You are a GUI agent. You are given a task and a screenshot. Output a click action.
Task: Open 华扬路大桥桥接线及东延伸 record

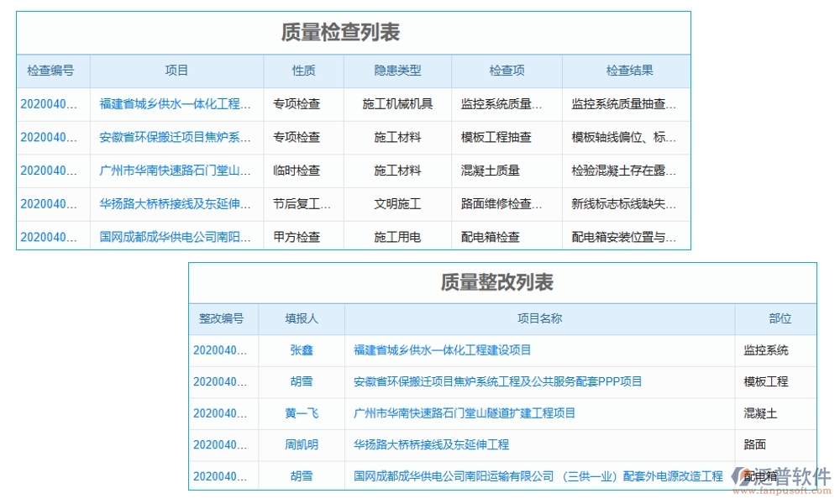[175, 203]
